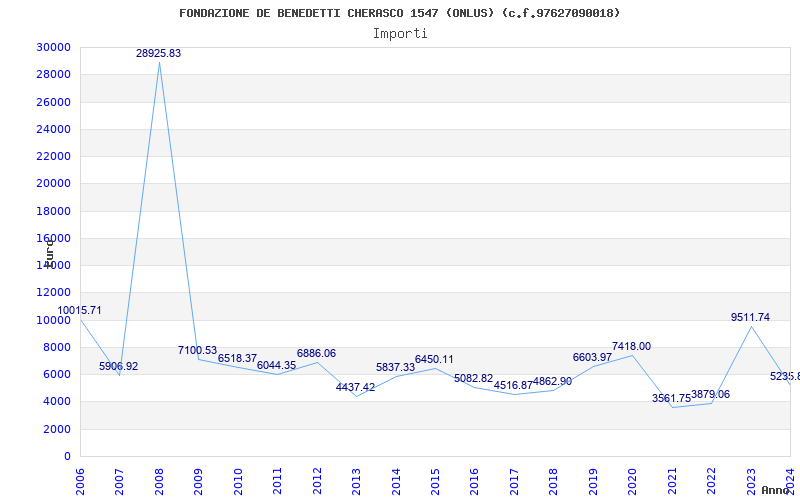
Task: Select the Importi subtitle text
Action: pyautogui.click(x=400, y=33)
